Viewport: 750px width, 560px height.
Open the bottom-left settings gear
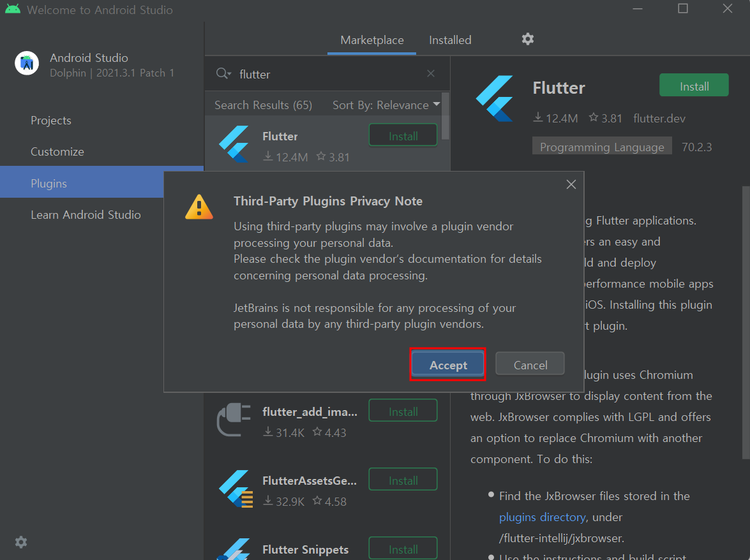[x=21, y=542]
